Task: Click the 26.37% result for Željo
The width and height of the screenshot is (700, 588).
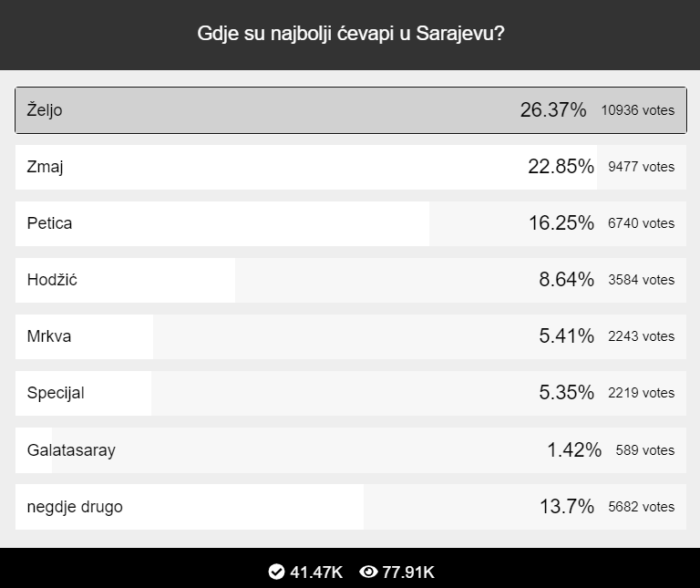Action: [x=553, y=110]
